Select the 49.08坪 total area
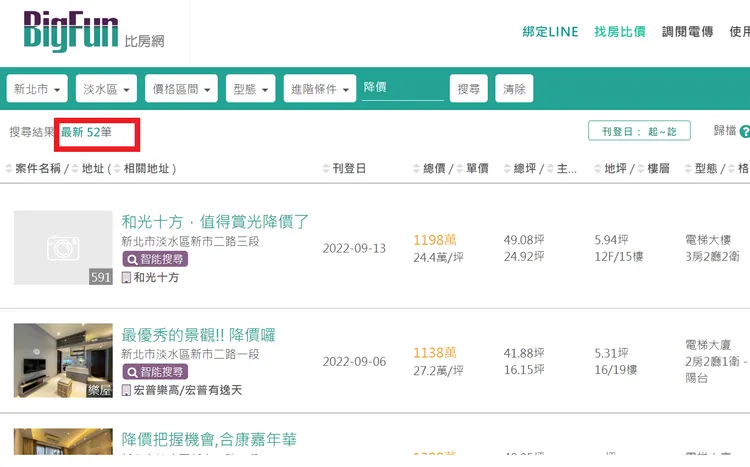This screenshot has height=467, width=750. 524,240
